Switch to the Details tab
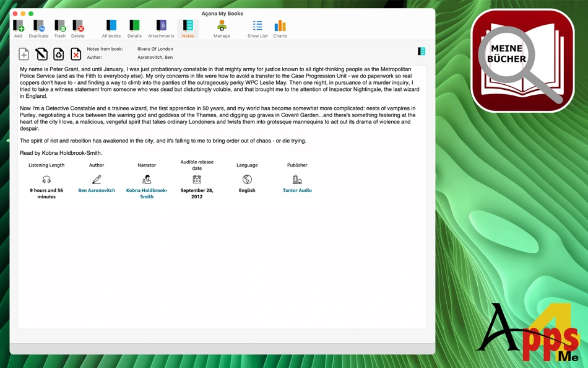Viewport: 588px width, 368px height. 134,29
